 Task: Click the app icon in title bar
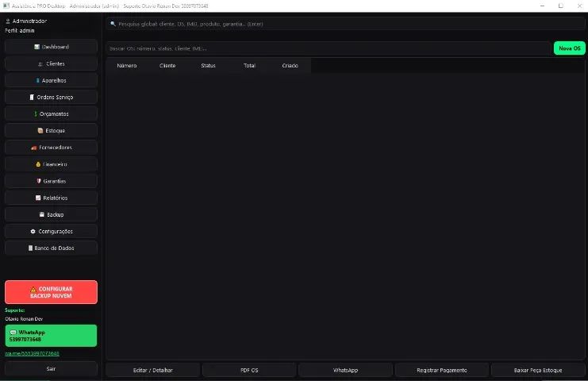point(6,6)
